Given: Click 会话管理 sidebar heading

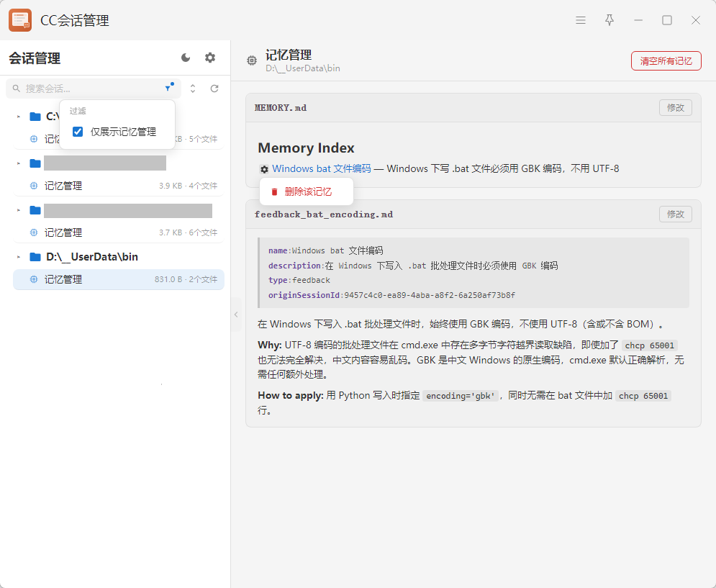Looking at the screenshot, I should [35, 58].
